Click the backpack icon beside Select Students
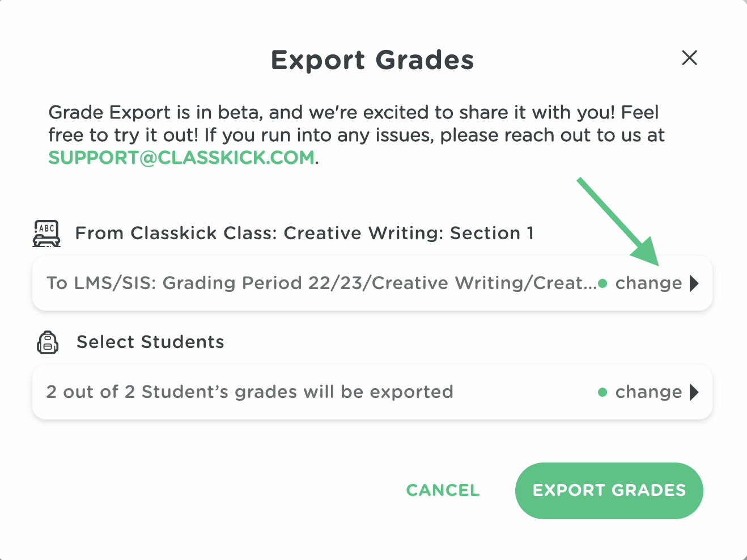This screenshot has width=747, height=560. point(48,342)
